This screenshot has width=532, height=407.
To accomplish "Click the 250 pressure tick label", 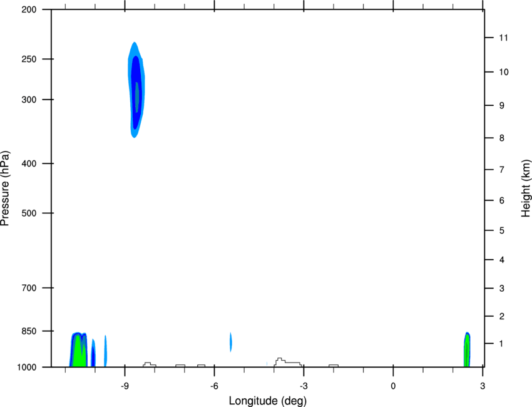I will point(29,59).
